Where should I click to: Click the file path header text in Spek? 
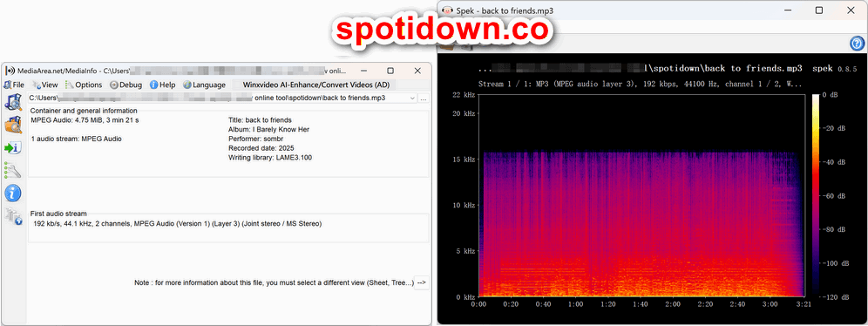coord(640,69)
